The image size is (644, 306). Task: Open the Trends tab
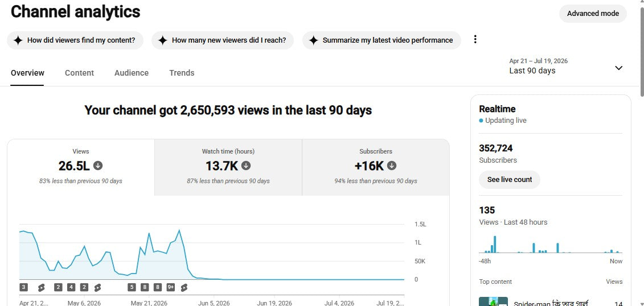182,73
